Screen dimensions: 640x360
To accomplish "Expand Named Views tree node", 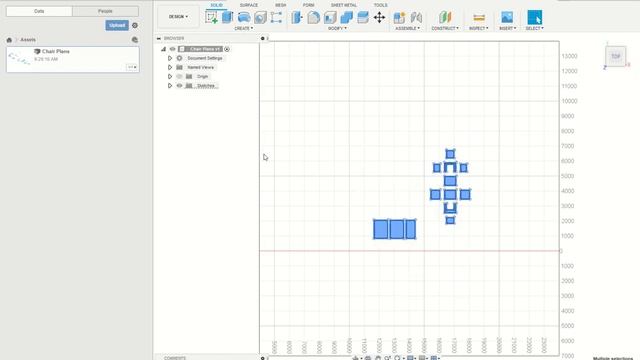I will pyautogui.click(x=170, y=67).
